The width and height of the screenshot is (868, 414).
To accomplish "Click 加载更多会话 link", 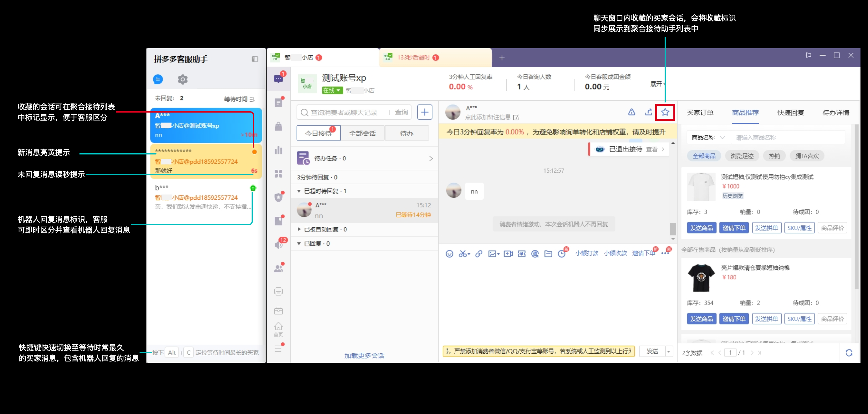I will 364,356.
